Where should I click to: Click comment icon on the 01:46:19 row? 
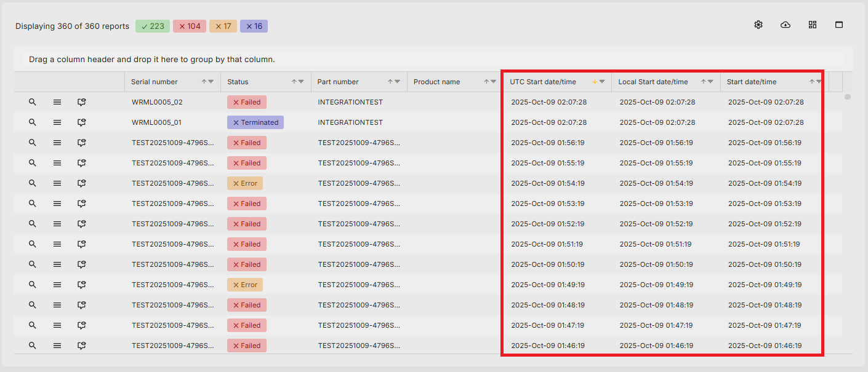tap(81, 346)
